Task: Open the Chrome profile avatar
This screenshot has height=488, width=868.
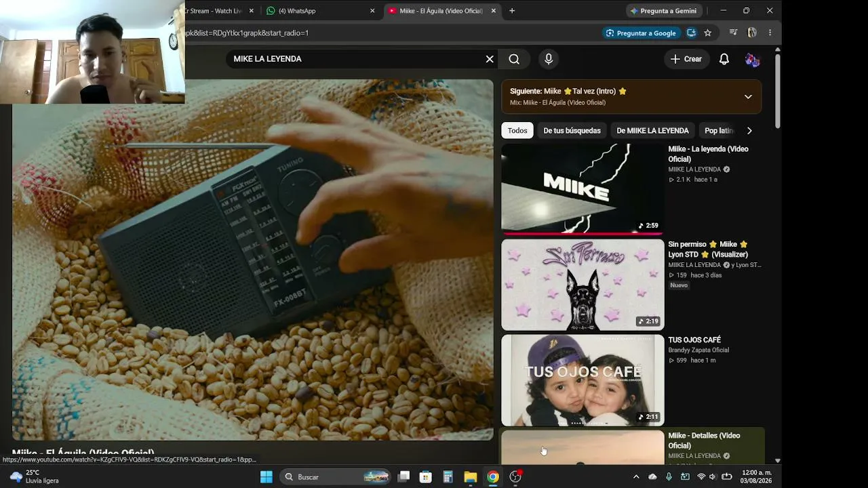Action: 752,33
